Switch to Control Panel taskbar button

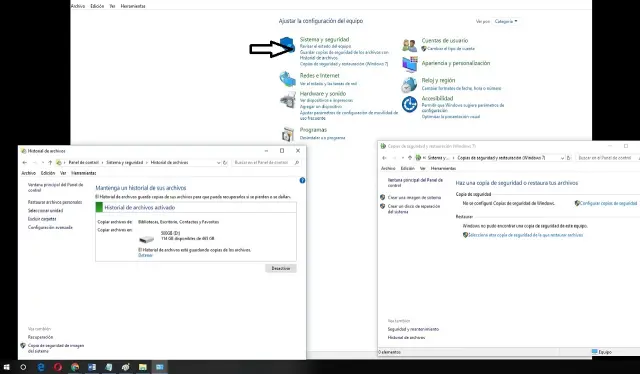160,367
